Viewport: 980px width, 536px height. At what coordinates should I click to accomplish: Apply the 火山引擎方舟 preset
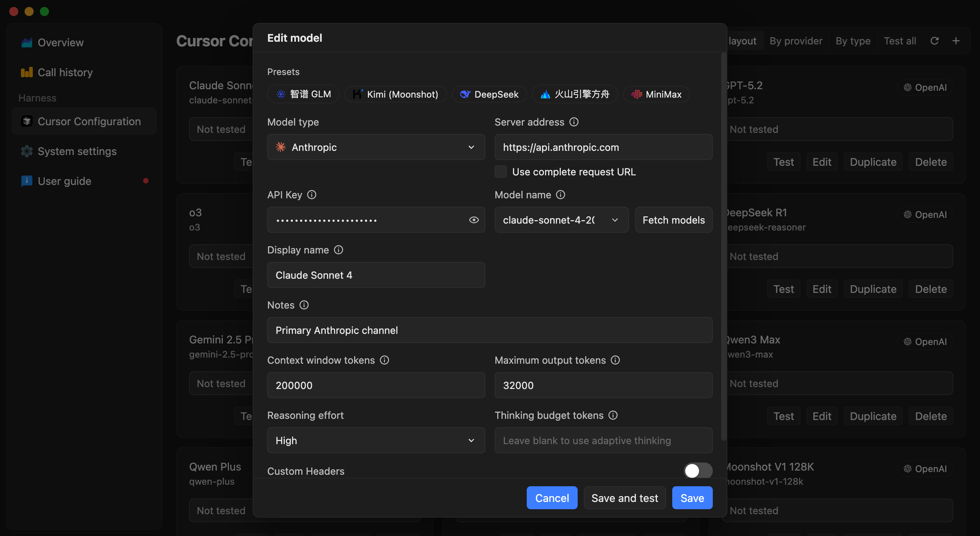coord(575,94)
